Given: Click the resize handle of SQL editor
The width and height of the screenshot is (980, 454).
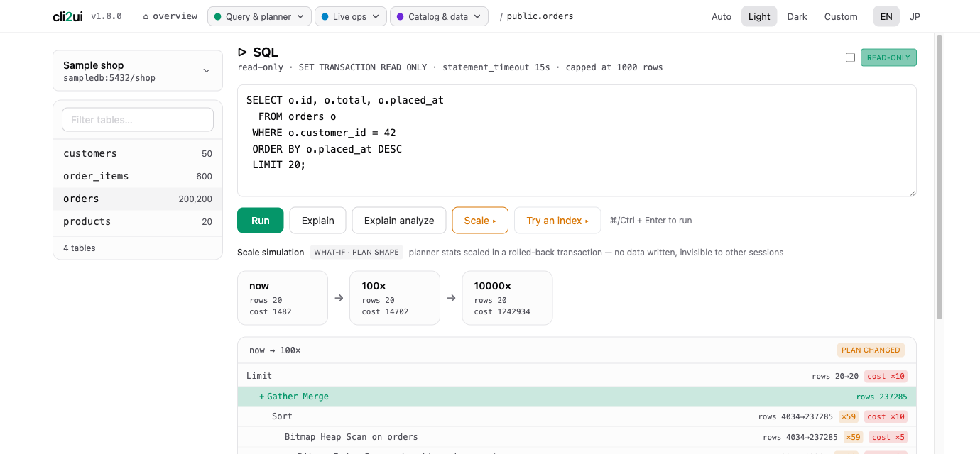Looking at the screenshot, I should 913,192.
